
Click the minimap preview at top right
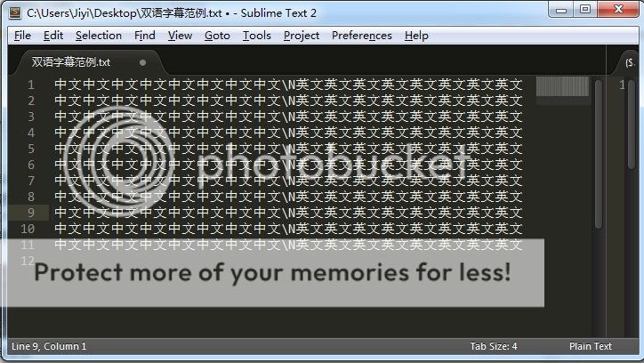coord(562,86)
